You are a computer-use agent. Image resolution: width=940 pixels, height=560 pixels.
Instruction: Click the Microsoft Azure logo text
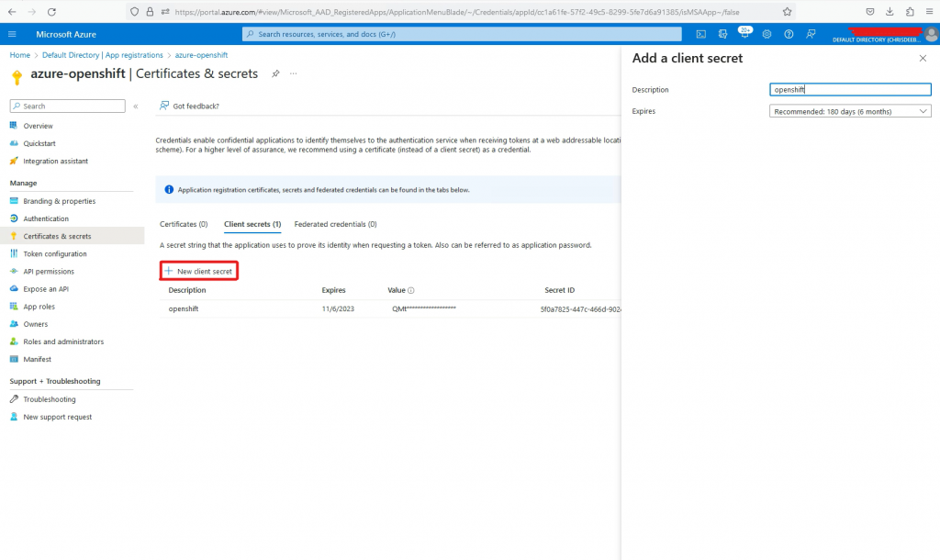pyautogui.click(x=66, y=34)
